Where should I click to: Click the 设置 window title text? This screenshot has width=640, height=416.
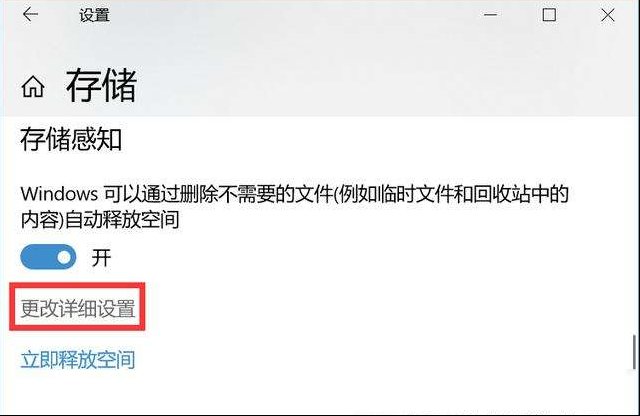(94, 16)
